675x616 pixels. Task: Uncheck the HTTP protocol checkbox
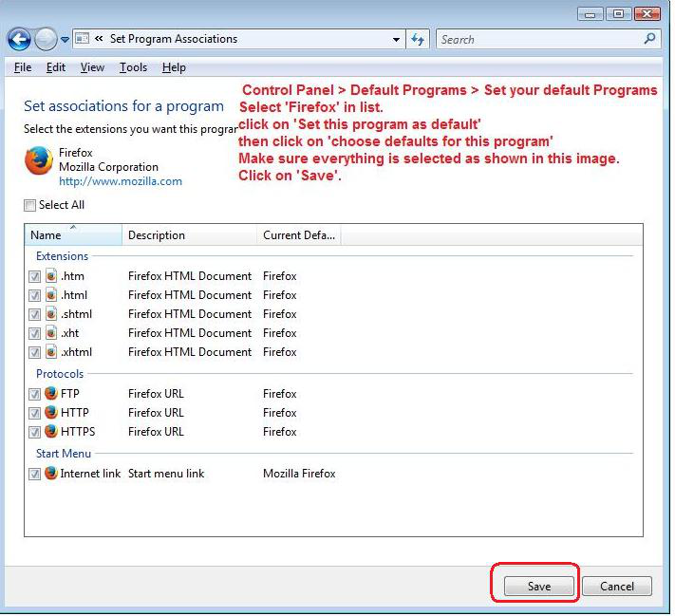click(34, 413)
